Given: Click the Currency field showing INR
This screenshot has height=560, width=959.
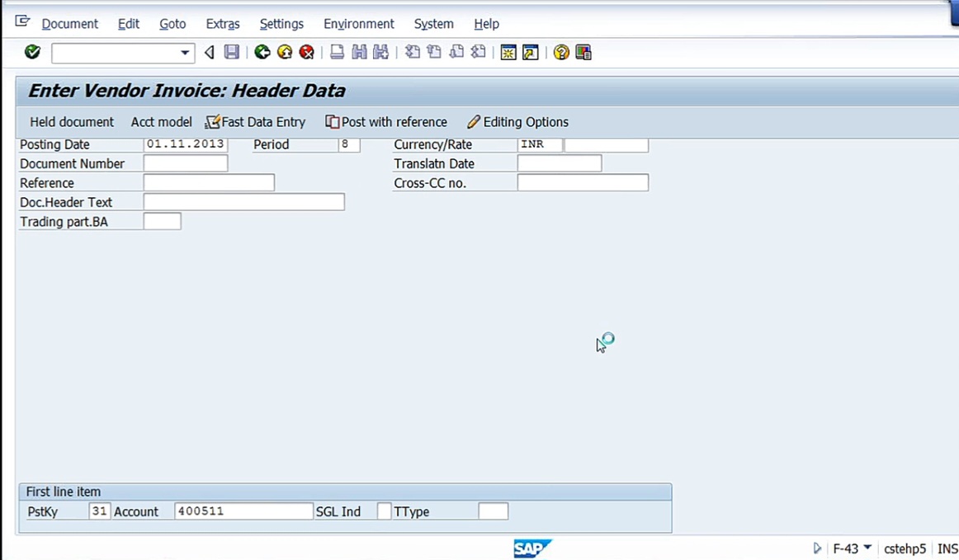Looking at the screenshot, I should pyautogui.click(x=540, y=144).
